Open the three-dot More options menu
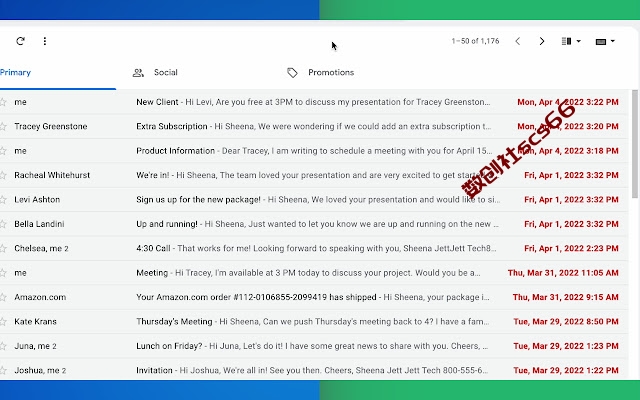640x400 pixels. click(45, 41)
